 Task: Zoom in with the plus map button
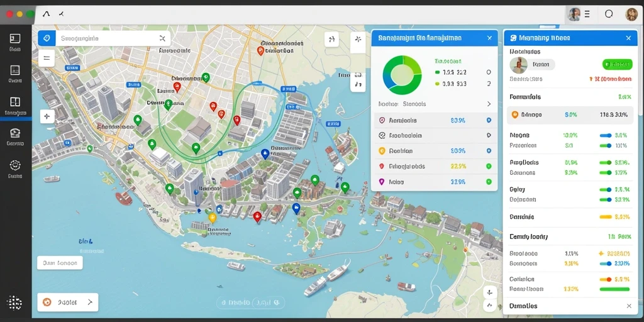pyautogui.click(x=489, y=293)
